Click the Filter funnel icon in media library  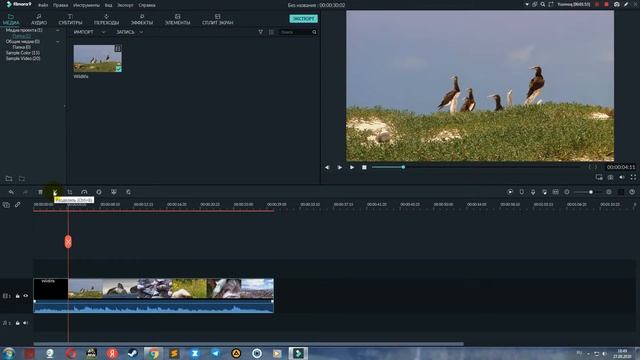tap(260, 32)
